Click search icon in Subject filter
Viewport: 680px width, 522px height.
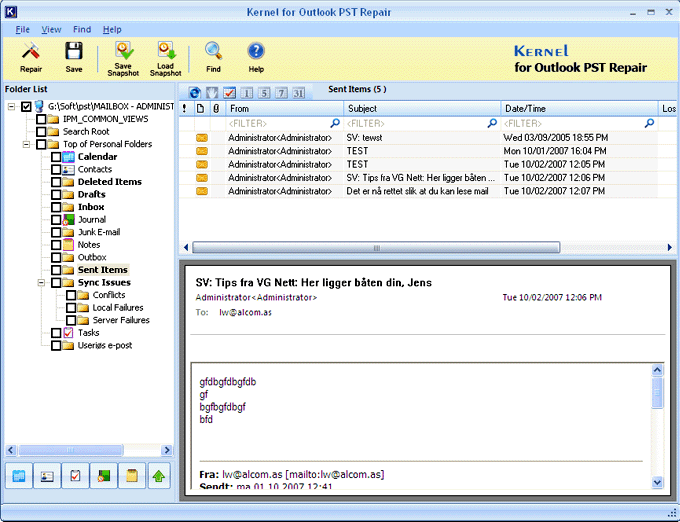point(492,123)
